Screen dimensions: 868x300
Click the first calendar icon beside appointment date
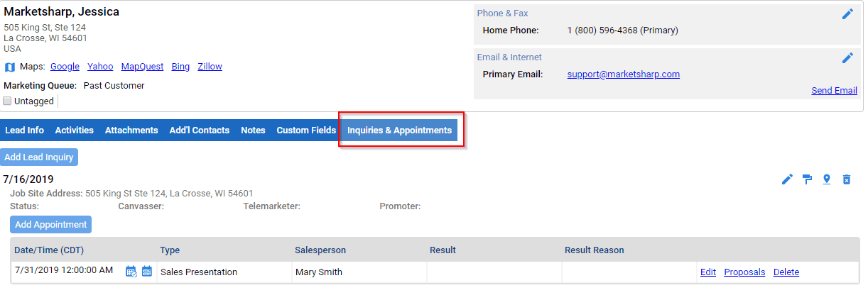coord(131,272)
